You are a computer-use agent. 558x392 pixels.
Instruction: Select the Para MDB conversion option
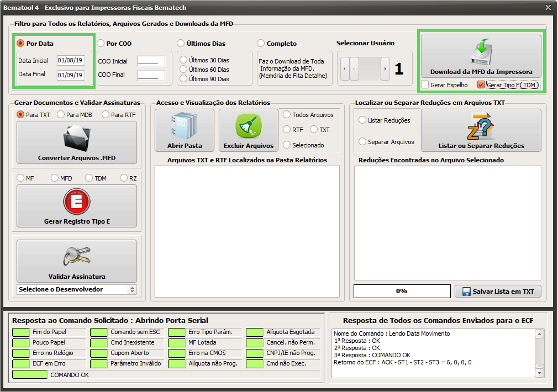tap(61, 114)
